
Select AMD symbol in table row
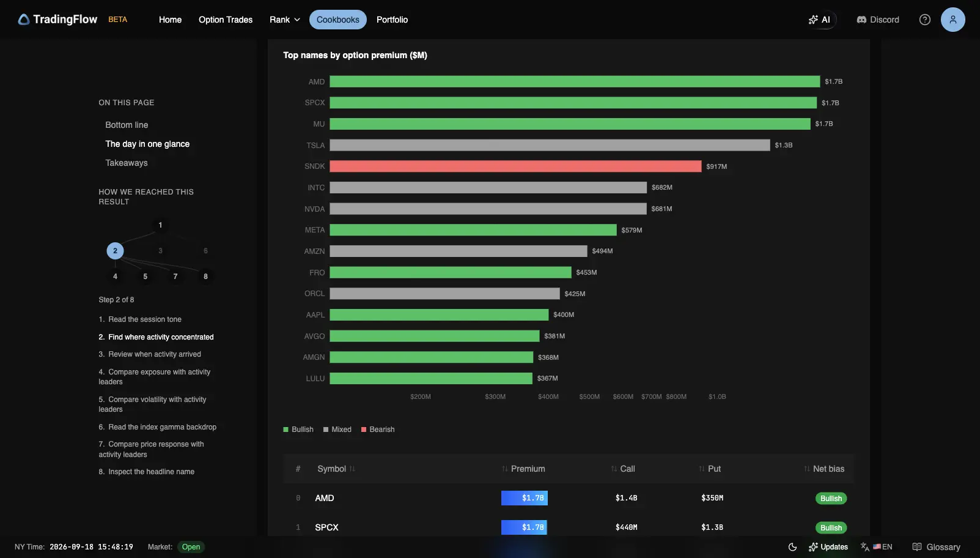[325, 498]
